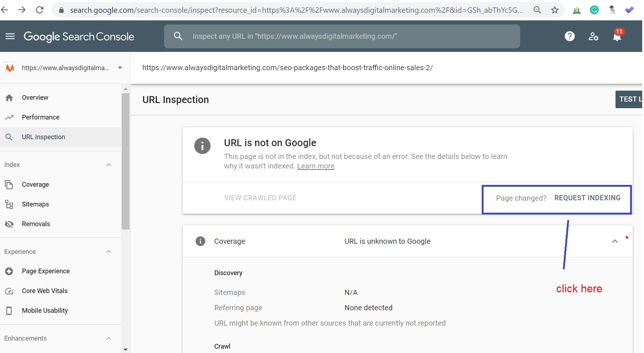Click the Core Web Vitals gauge icon
This screenshot has width=644, height=353.
pos(9,291)
